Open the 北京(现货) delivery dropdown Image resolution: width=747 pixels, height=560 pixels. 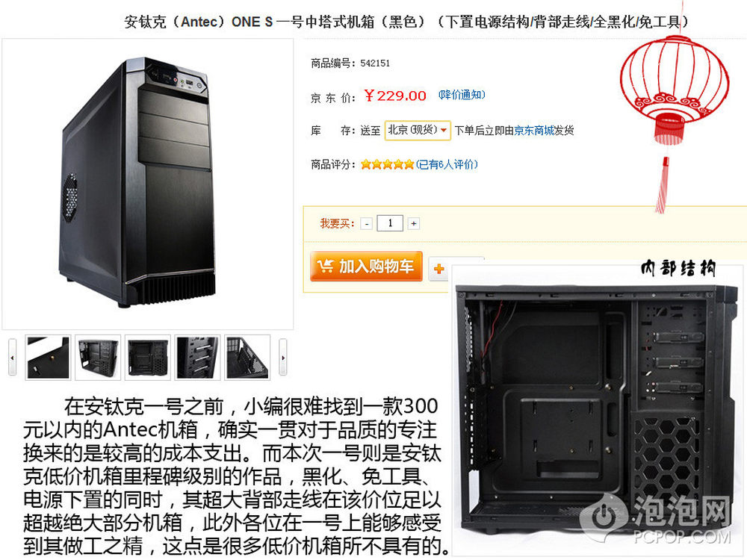(418, 130)
